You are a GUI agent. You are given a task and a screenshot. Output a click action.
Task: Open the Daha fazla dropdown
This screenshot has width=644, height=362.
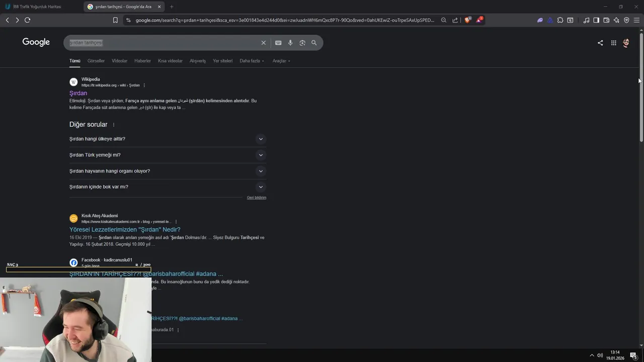[252, 61]
